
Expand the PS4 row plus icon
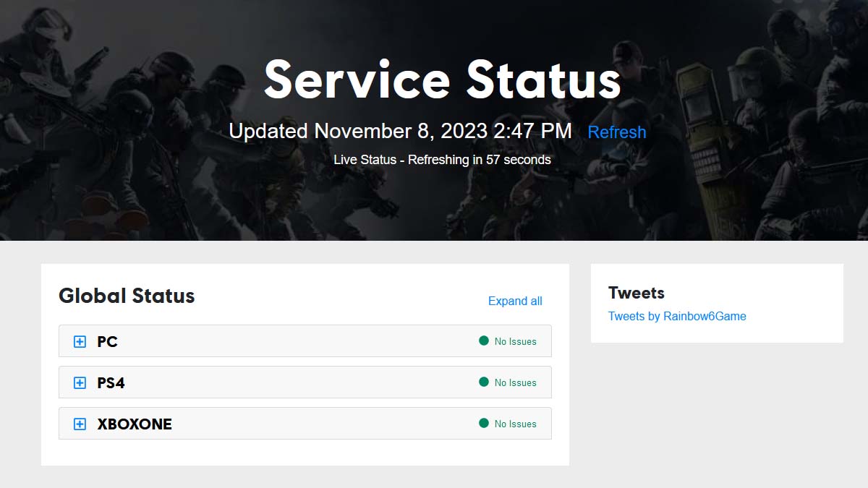pyautogui.click(x=80, y=383)
